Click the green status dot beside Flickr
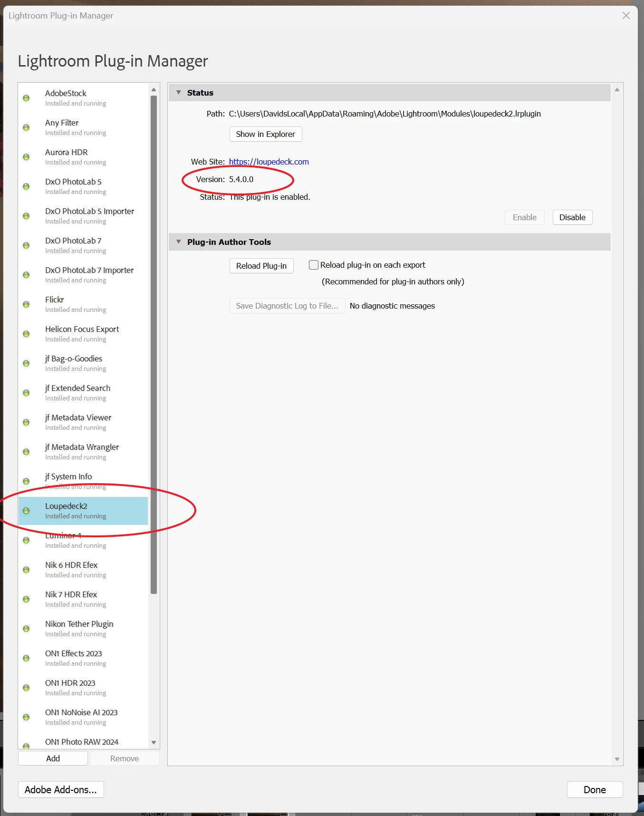Viewport: 644px width, 816px height. pos(26,304)
